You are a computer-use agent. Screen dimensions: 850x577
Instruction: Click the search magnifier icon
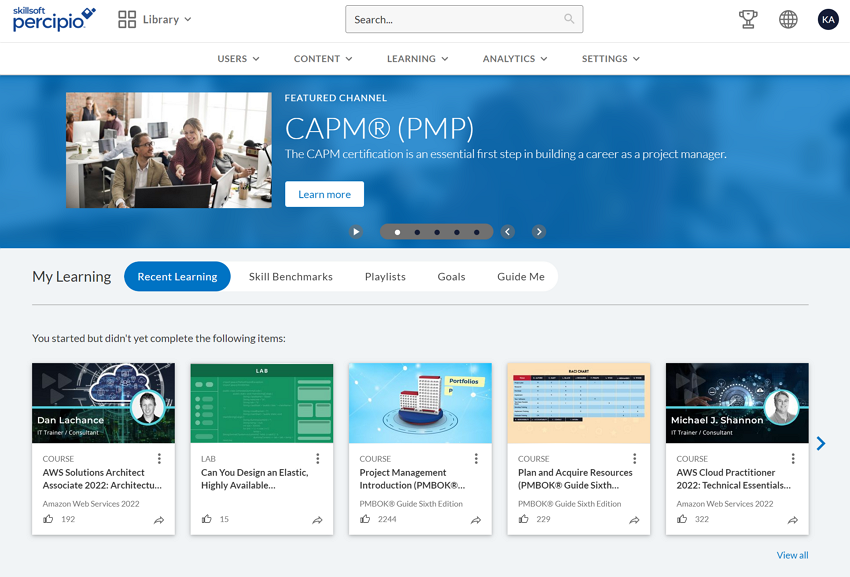(x=569, y=19)
